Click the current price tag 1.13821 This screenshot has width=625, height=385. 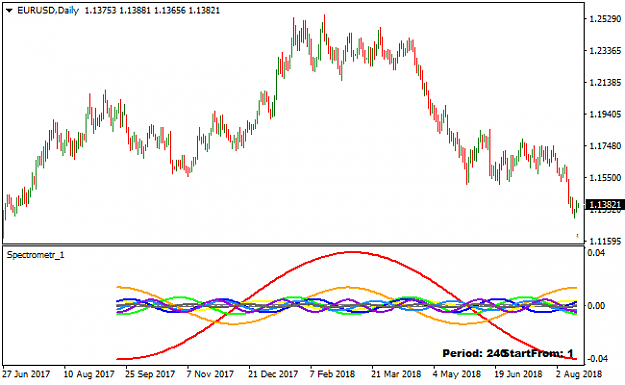(605, 205)
